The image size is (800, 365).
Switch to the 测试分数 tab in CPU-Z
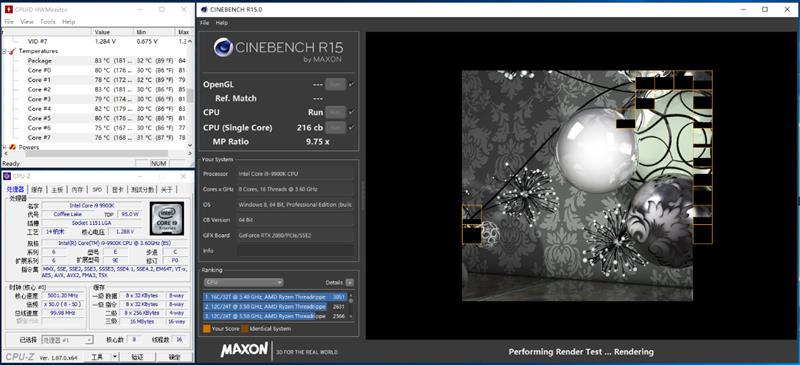(142, 189)
